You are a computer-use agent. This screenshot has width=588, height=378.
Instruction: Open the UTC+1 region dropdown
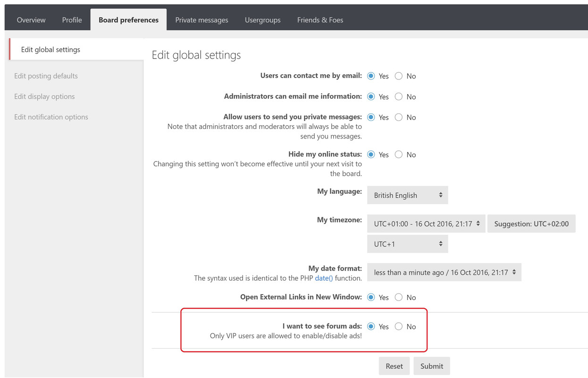click(x=407, y=244)
